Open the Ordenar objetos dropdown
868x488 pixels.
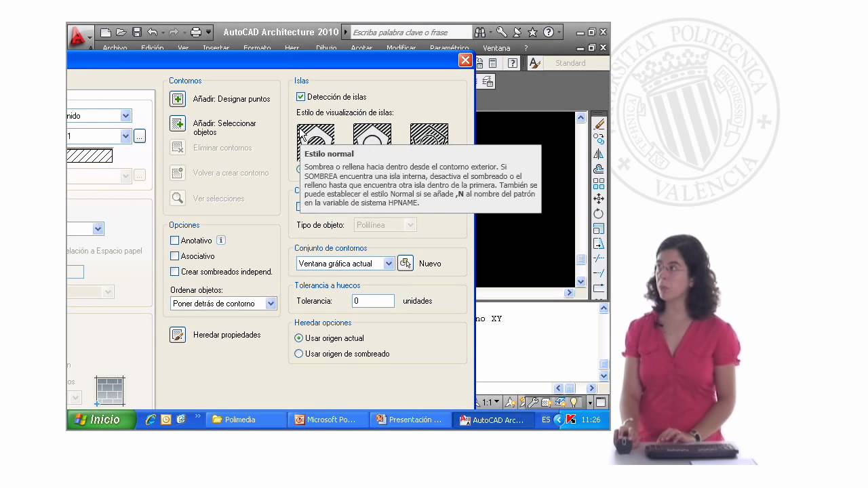pyautogui.click(x=224, y=304)
